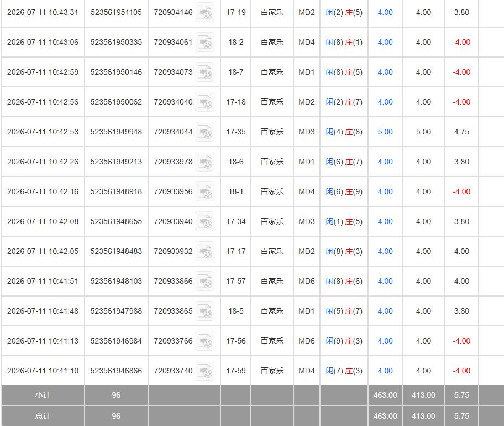The width and height of the screenshot is (504, 426).
Task: Click round number 720933740
Action: (x=173, y=371)
